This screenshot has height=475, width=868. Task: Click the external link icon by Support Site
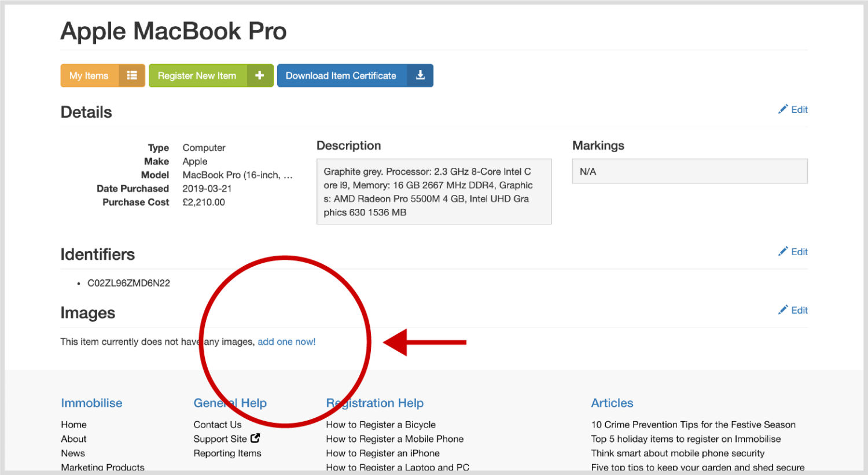tap(255, 439)
